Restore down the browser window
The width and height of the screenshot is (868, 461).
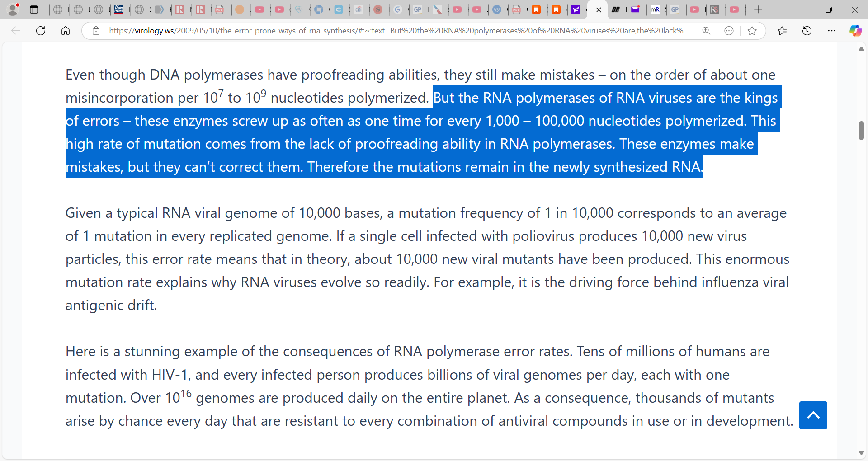(829, 9)
